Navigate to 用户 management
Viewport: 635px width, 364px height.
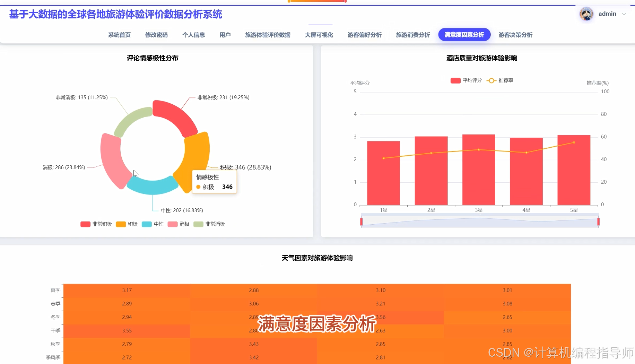coord(225,35)
